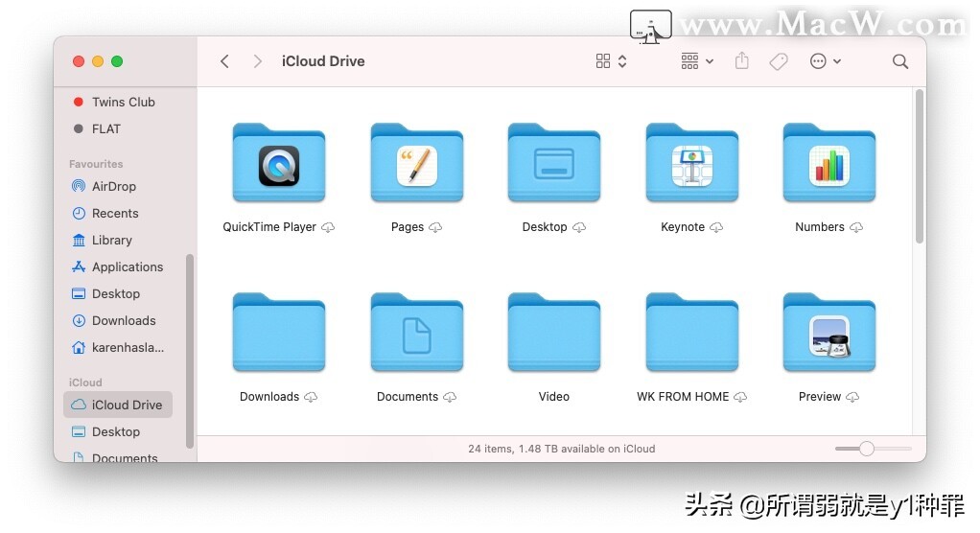980x533 pixels.
Task: Open the Search magnifier icon
Action: tap(900, 61)
